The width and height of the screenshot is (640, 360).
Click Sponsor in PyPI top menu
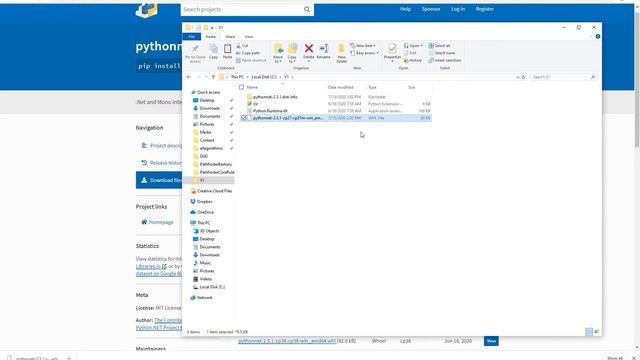click(x=431, y=9)
